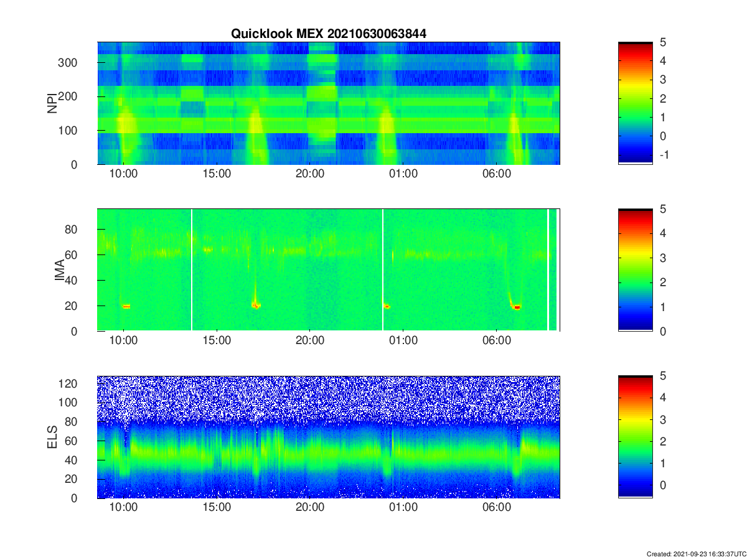Click 01:00 time label under IMA panel
747x560 pixels.
pos(403,340)
